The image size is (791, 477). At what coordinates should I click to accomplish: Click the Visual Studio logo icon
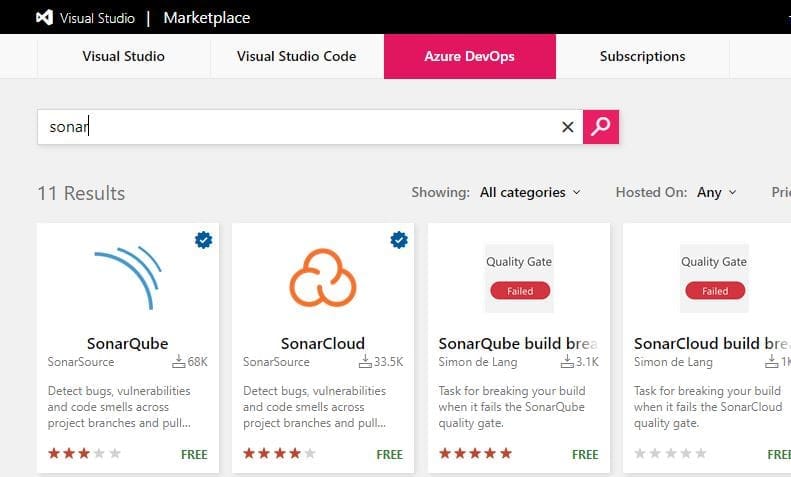tap(45, 17)
